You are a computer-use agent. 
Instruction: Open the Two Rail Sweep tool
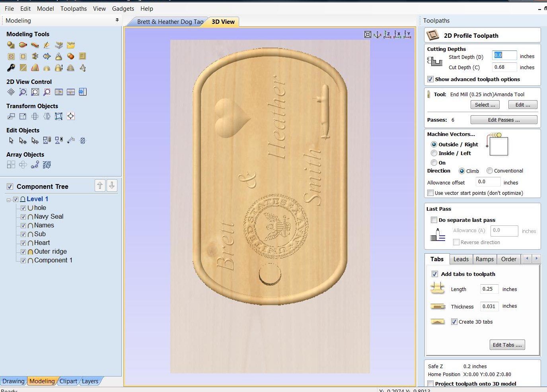[23, 45]
